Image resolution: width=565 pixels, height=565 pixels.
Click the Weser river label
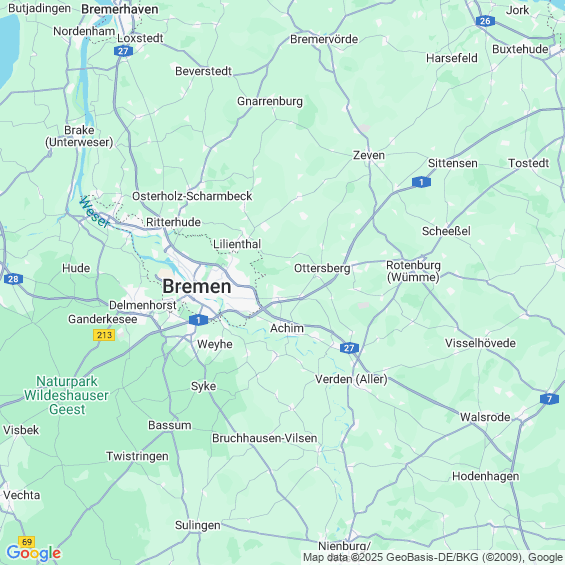tap(94, 212)
